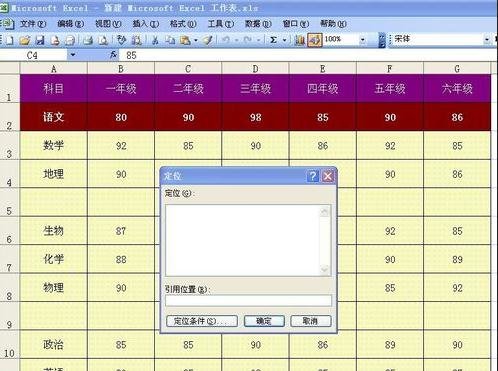The image size is (498, 371).
Task: Click the Redo arrow icon
Action: coord(248,40)
